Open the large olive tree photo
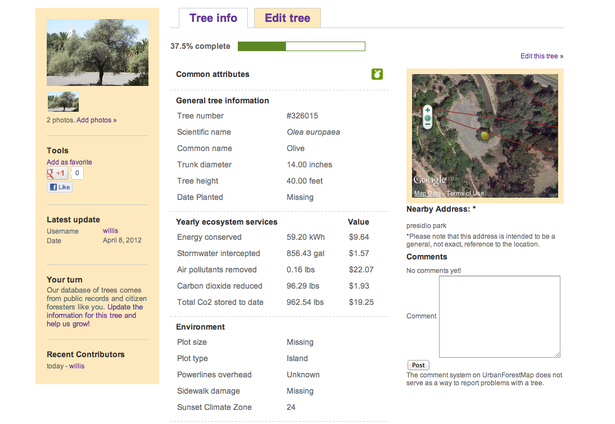This screenshot has height=424, width=615. (x=98, y=52)
